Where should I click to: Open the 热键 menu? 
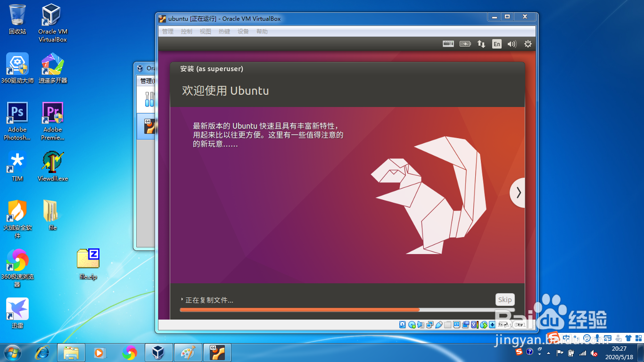(x=224, y=32)
